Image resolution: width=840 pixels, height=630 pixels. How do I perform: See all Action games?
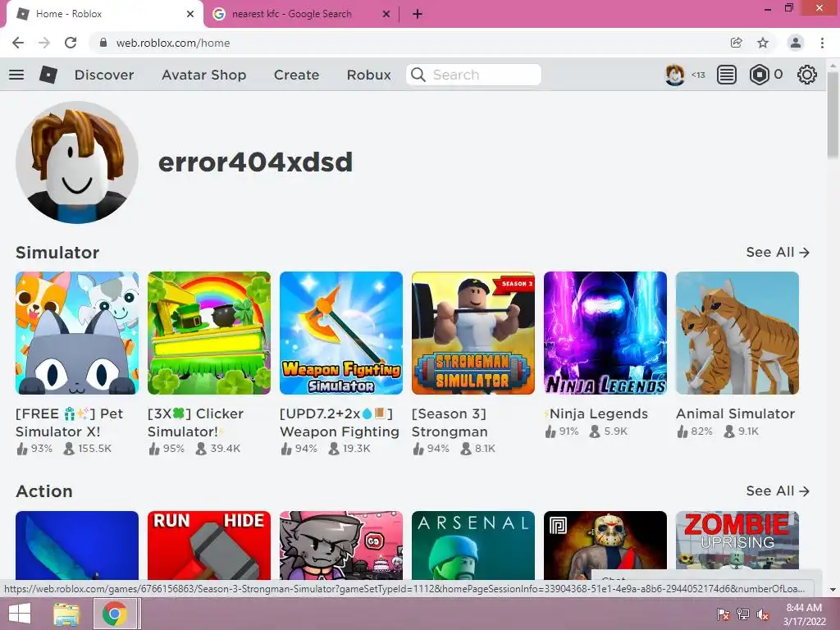pos(778,491)
